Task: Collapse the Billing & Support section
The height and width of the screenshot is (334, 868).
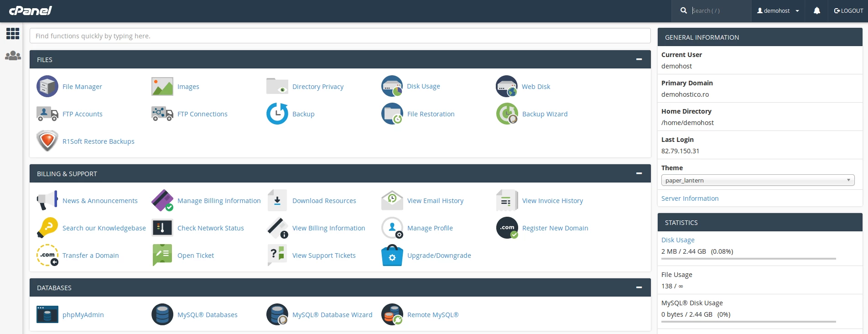Action: coord(639,173)
